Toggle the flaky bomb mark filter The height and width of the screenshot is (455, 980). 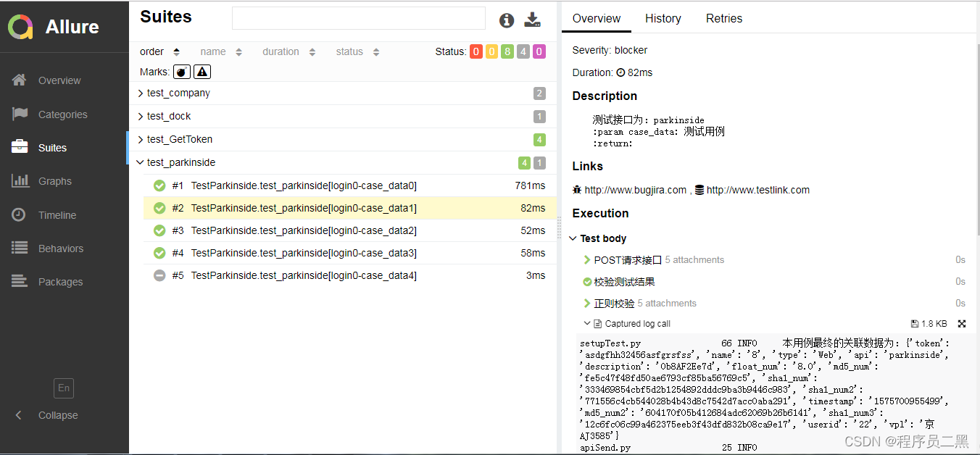(x=182, y=72)
